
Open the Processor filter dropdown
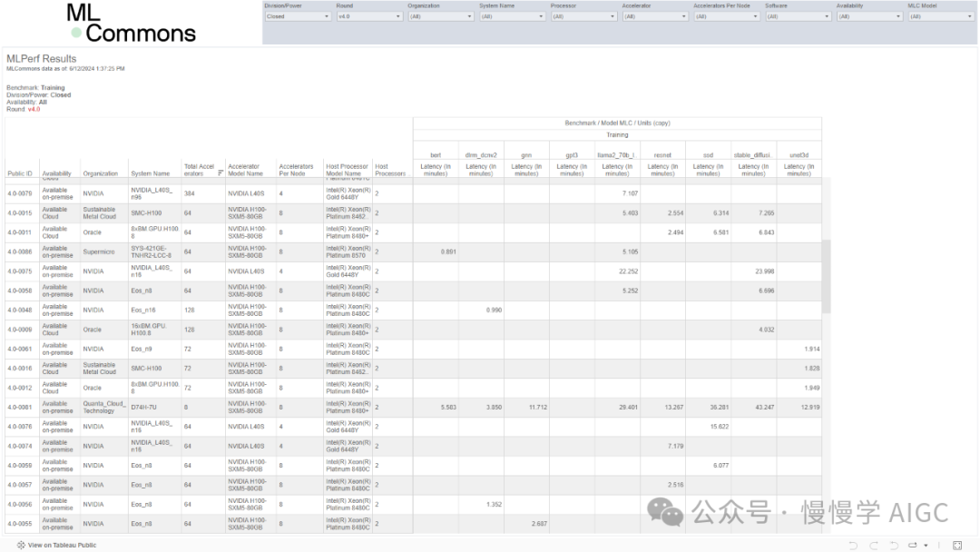click(x=583, y=17)
